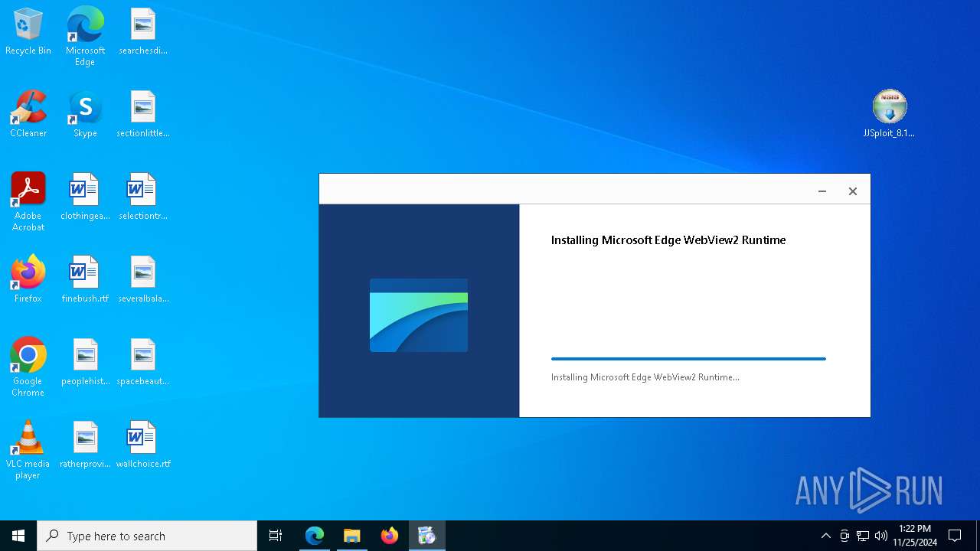Select the ratherprovi... image file
Image resolution: width=980 pixels, height=551 pixels.
(x=85, y=445)
